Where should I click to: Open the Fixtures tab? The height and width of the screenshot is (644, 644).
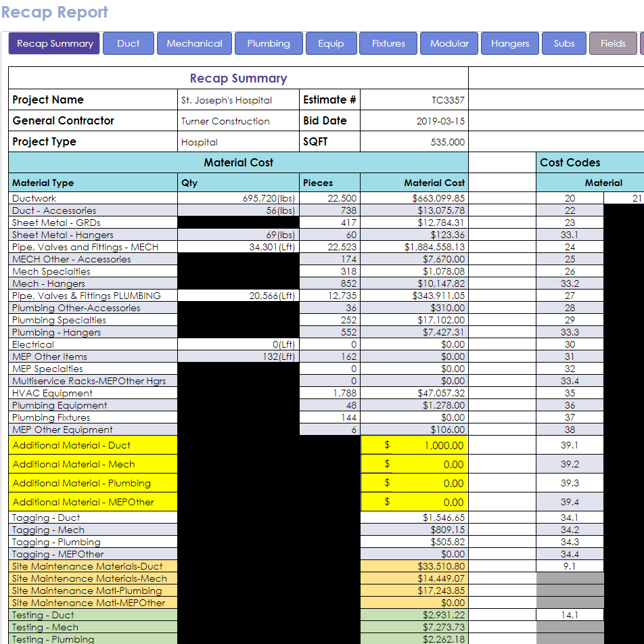tap(388, 43)
